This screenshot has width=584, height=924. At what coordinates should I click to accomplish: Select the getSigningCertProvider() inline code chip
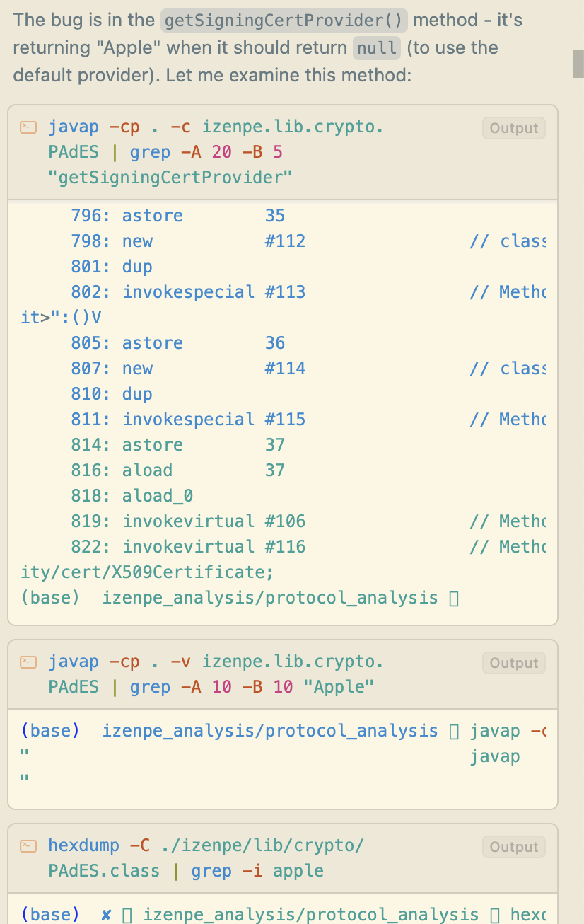click(x=284, y=20)
